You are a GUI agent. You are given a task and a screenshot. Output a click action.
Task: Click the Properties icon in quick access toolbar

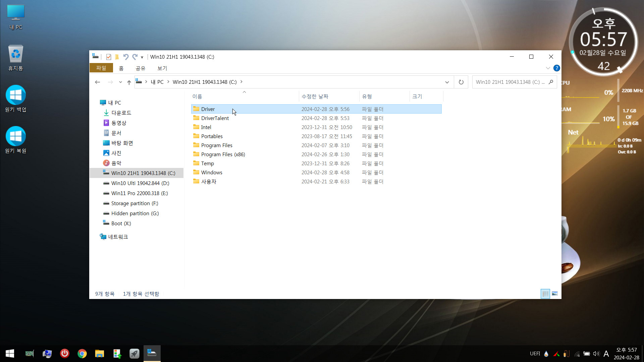pos(108,57)
